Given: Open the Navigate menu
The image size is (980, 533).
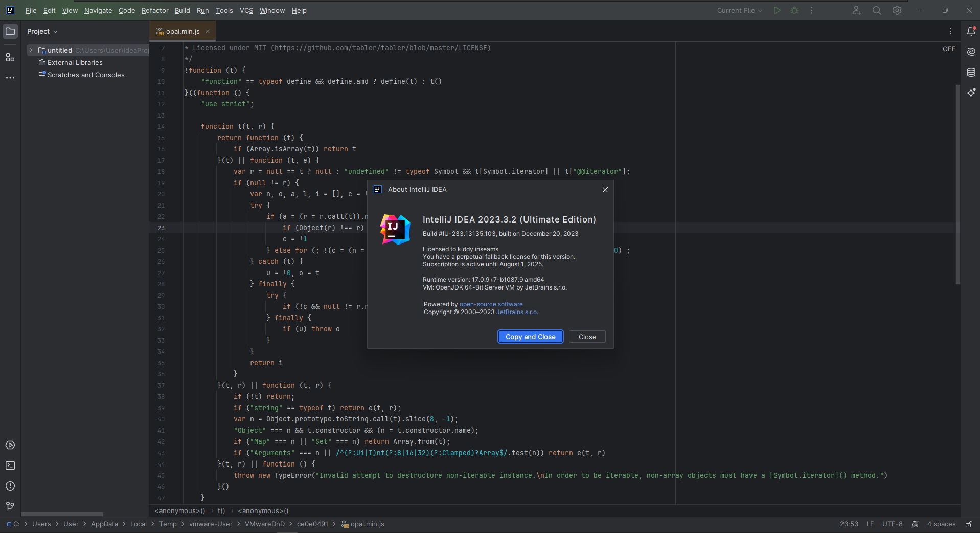Looking at the screenshot, I should pos(98,10).
